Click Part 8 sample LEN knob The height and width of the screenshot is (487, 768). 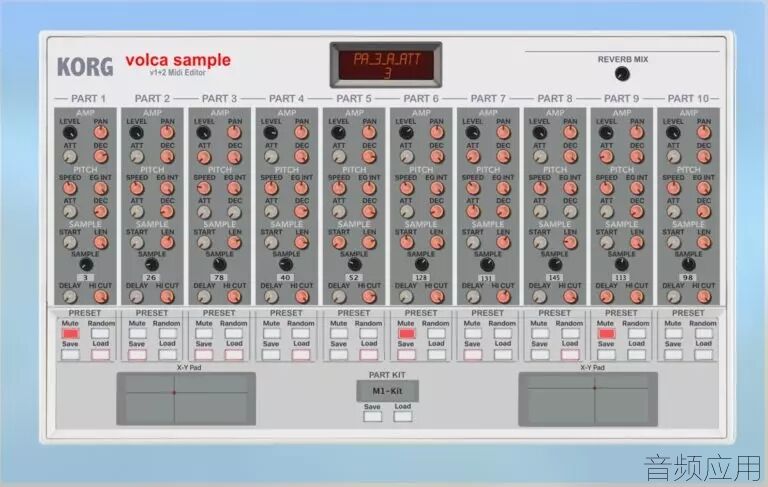tap(570, 243)
